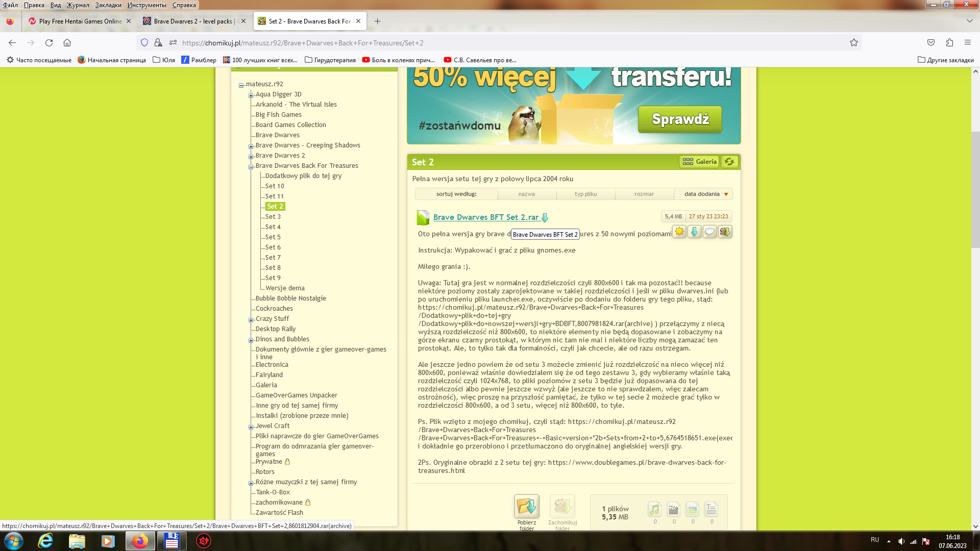Bookmark this page with the star icon
The height and width of the screenshot is (551, 980).
[x=854, y=43]
